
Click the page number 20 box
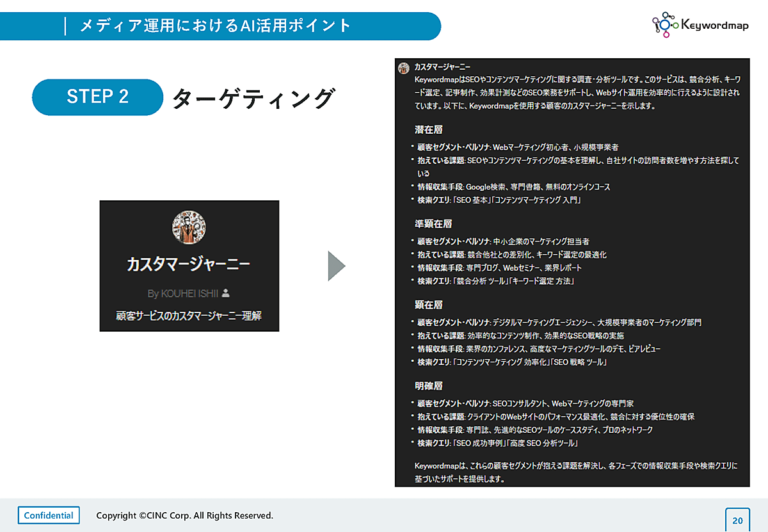tap(737, 520)
